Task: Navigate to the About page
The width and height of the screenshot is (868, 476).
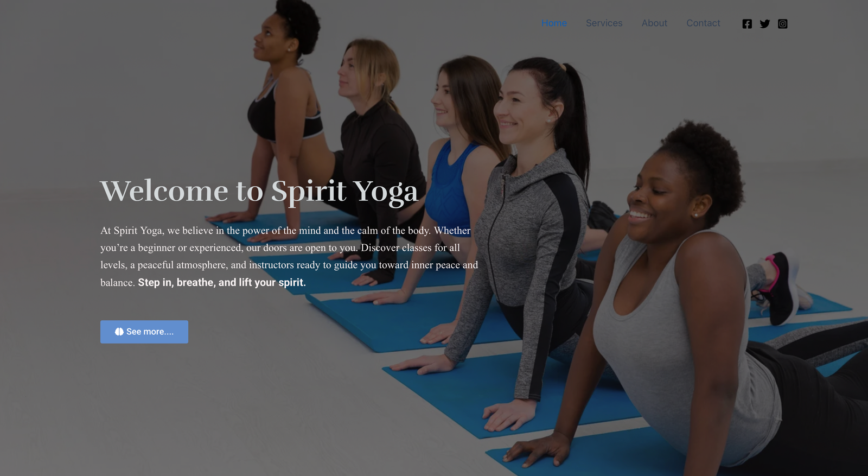Action: [x=654, y=23]
